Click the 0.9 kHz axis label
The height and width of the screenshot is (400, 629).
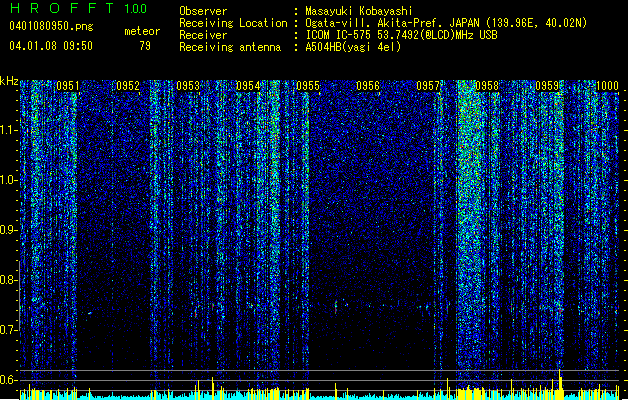pyautogui.click(x=8, y=230)
